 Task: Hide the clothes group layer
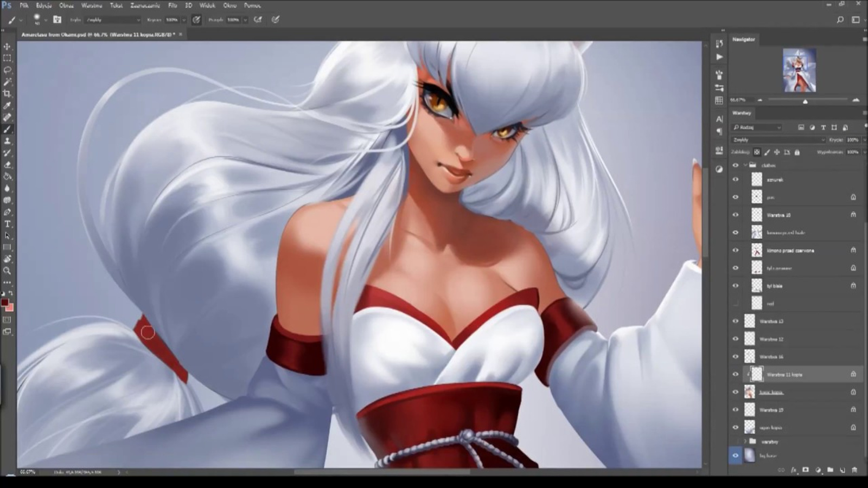click(736, 165)
